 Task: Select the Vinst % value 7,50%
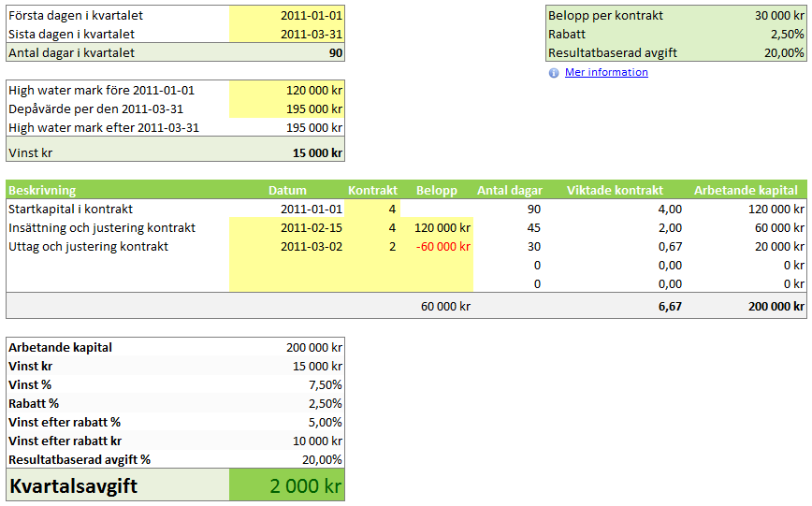[x=326, y=384]
